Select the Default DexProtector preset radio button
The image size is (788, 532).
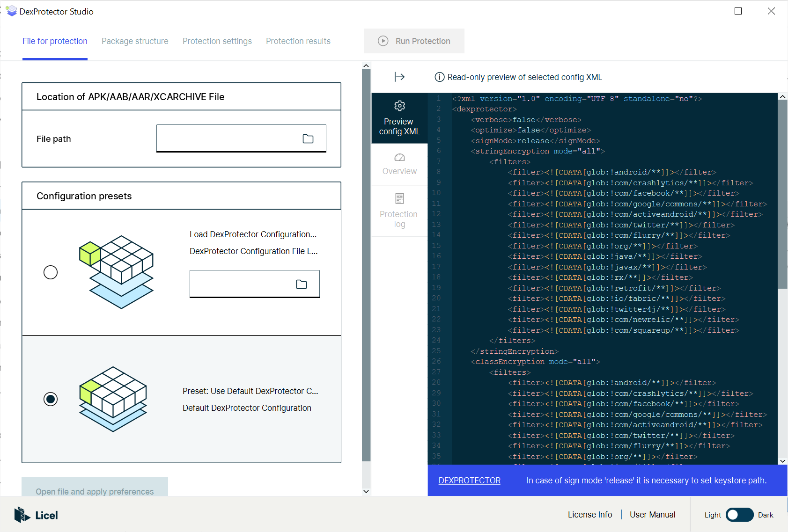[x=51, y=399]
